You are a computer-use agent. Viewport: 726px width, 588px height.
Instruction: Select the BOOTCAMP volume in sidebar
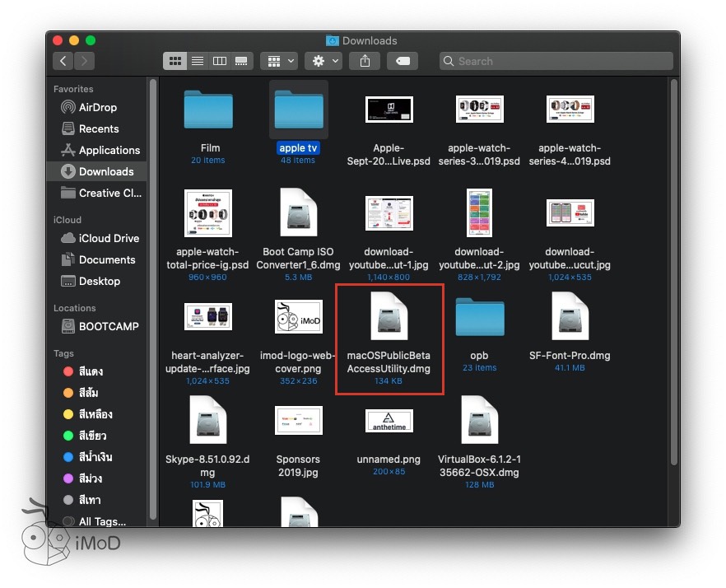109,326
